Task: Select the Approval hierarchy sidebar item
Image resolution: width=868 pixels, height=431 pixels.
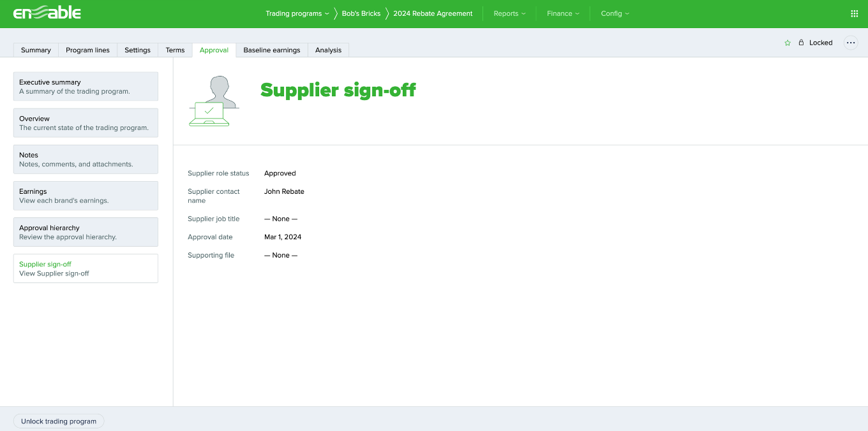Action: point(86,231)
